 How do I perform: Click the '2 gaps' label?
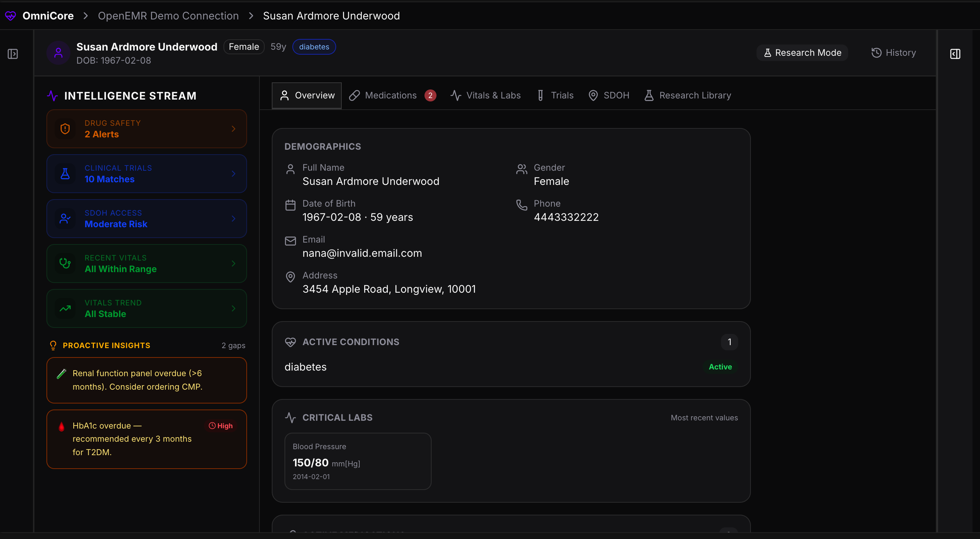click(x=233, y=346)
